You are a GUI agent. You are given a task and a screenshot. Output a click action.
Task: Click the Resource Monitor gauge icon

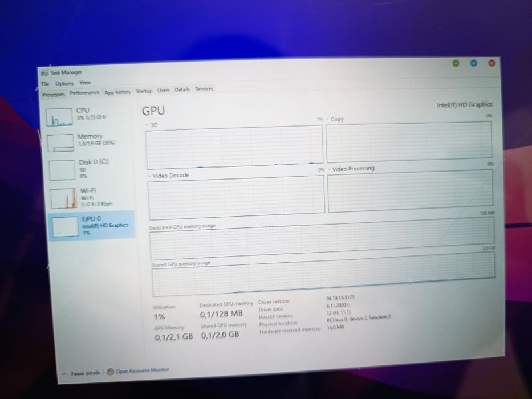tap(110, 372)
